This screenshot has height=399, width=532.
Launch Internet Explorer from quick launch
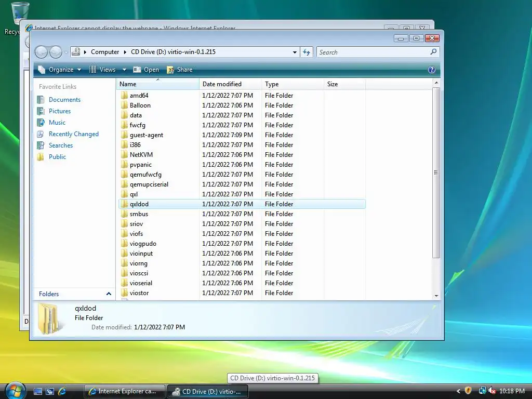click(62, 391)
